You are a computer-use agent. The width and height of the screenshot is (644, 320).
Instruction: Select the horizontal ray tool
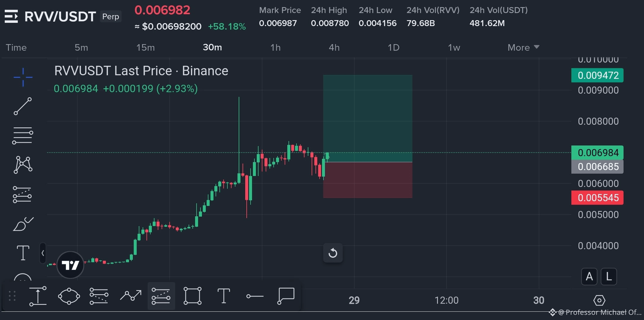[255, 296]
